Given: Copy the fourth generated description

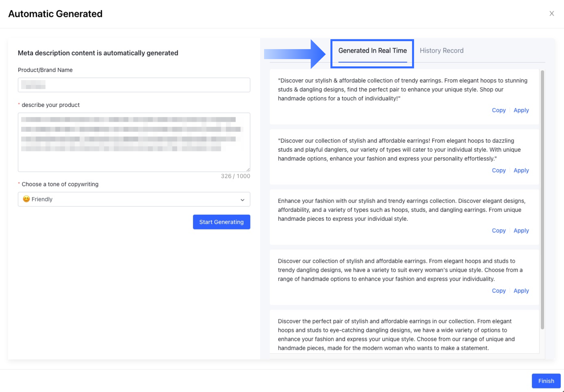Looking at the screenshot, I should 499,291.
